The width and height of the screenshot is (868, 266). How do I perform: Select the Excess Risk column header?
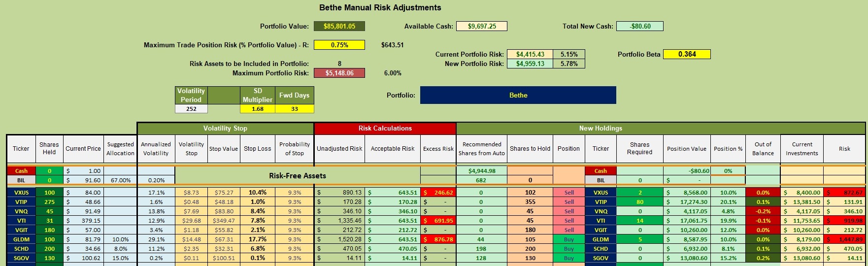point(438,148)
